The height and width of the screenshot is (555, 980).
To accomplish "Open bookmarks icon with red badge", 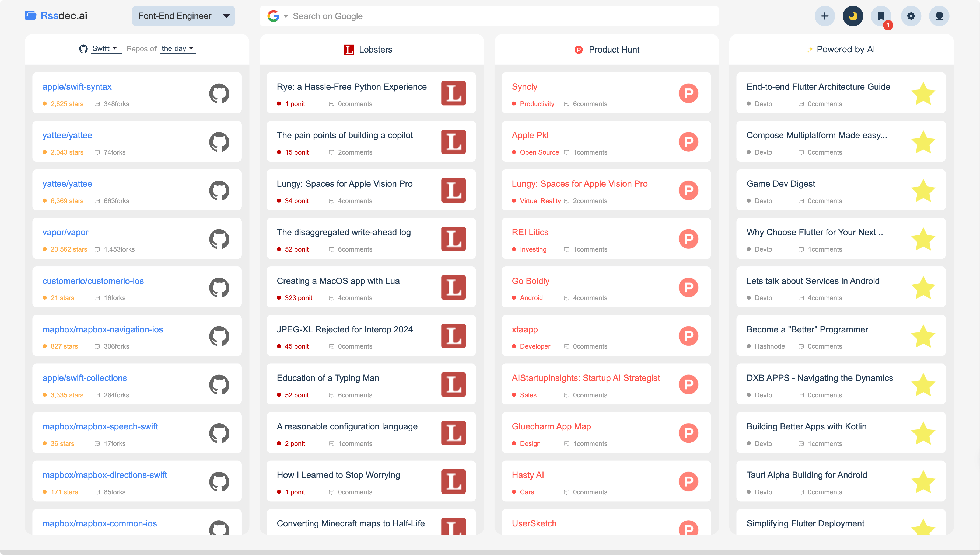I will pyautogui.click(x=881, y=16).
